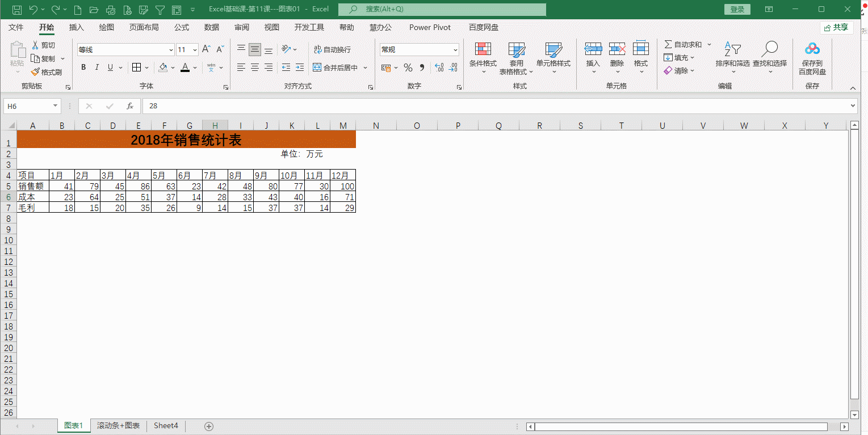The height and width of the screenshot is (435, 868).
Task: Click the 共享 share button
Action: [x=837, y=27]
